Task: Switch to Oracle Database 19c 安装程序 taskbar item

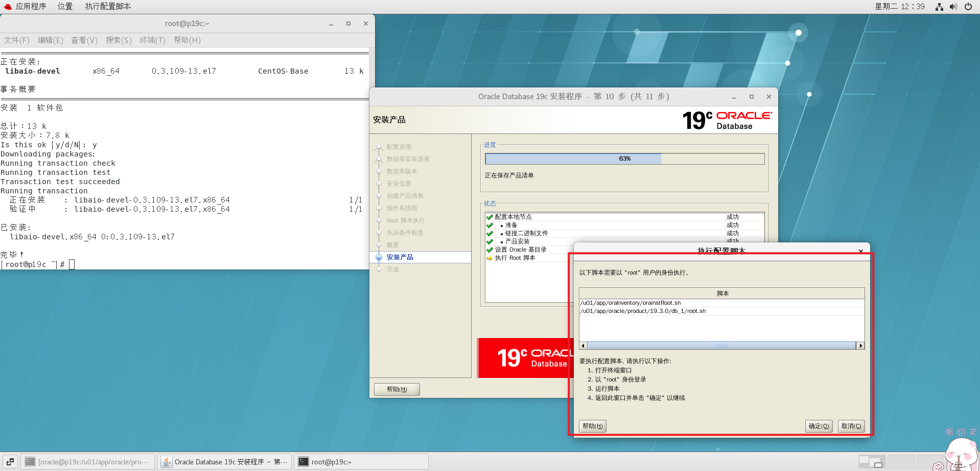Action: click(x=224, y=462)
